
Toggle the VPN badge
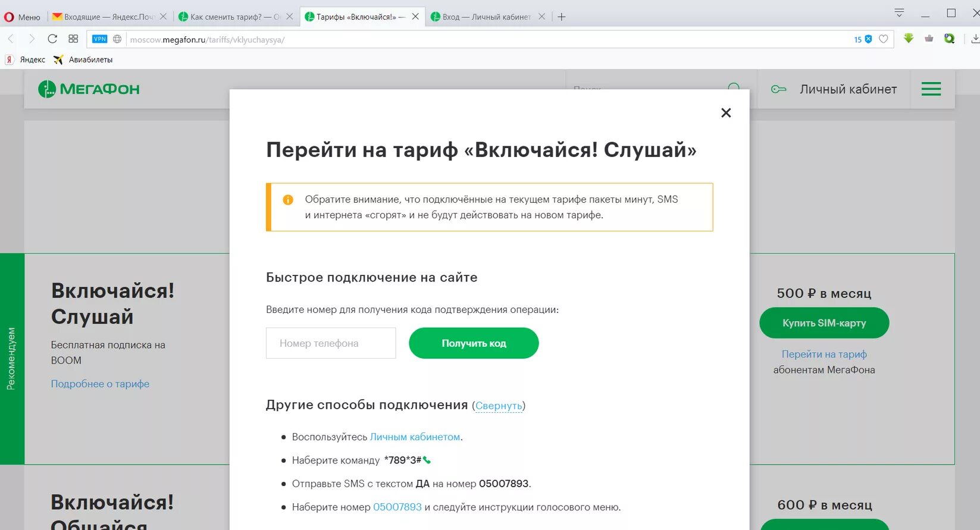click(x=99, y=39)
